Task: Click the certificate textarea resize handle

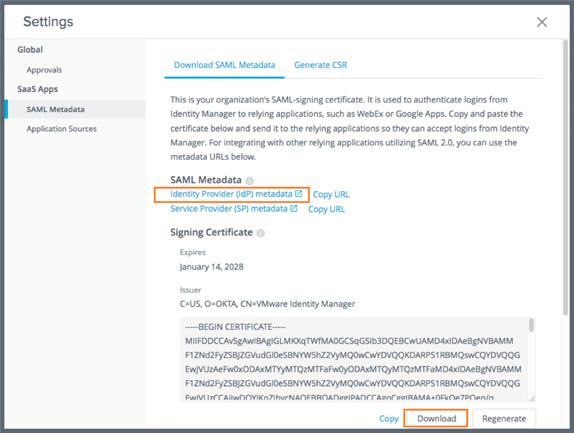Action: [x=532, y=398]
